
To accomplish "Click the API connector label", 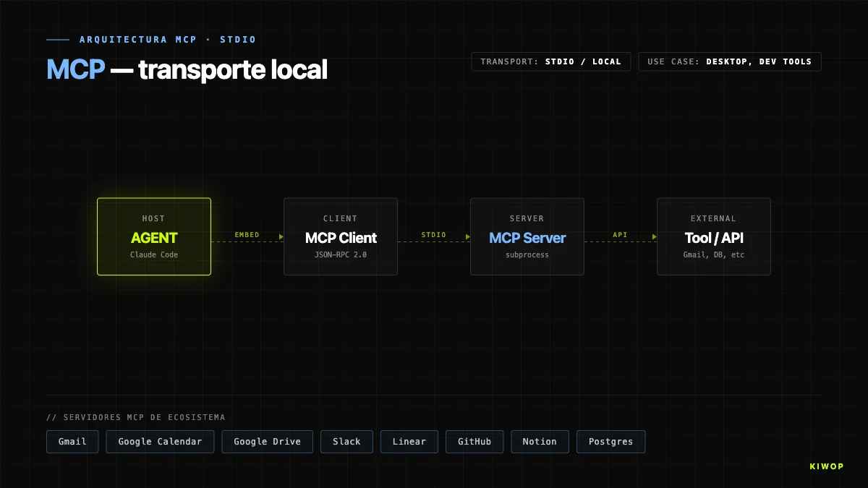I will pos(620,235).
